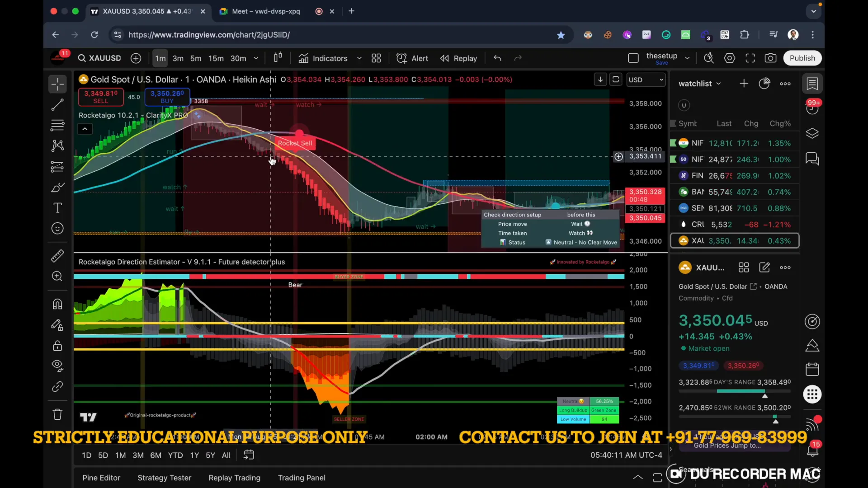Screen dimensions: 868x488
Task: Switch to 15m timeframe
Action: (216, 58)
